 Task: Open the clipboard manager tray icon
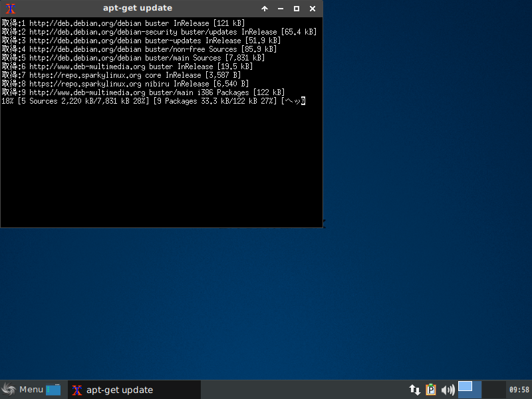pyautogui.click(x=431, y=390)
